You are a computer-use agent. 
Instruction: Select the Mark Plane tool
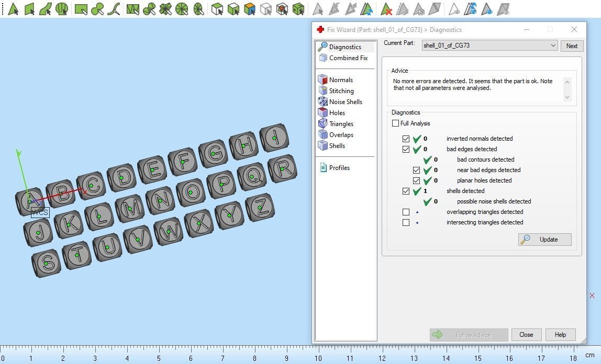tap(29, 9)
